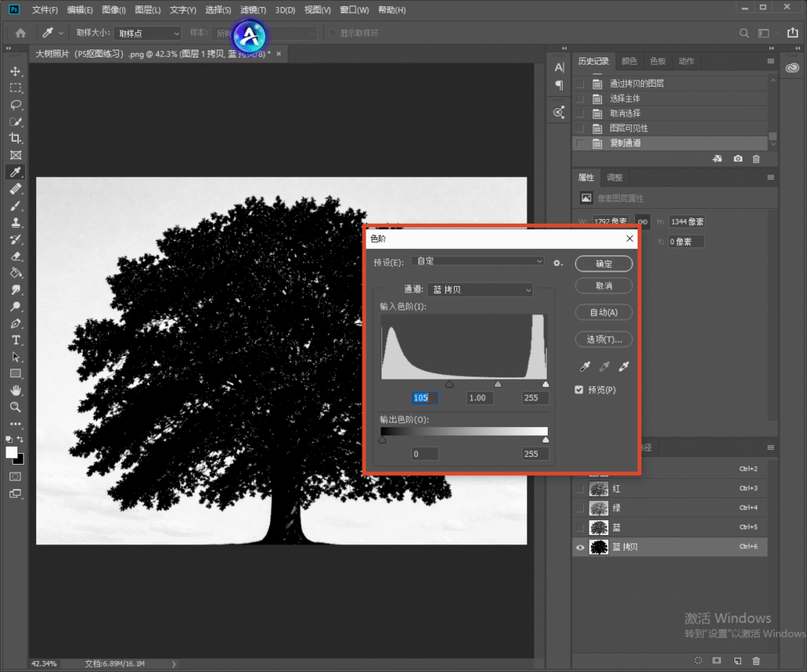Select the Zoom tool
Viewport: 807px width, 672px height.
click(x=16, y=407)
